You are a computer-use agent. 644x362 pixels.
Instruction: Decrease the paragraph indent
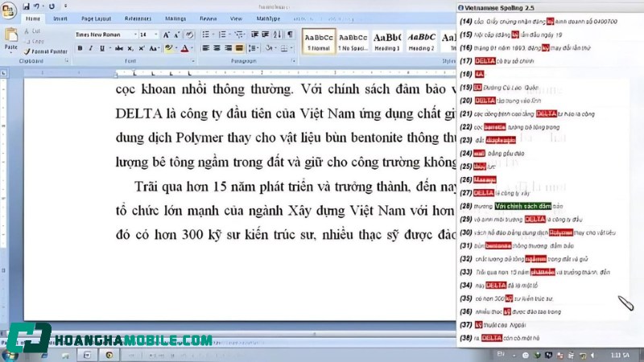point(254,35)
